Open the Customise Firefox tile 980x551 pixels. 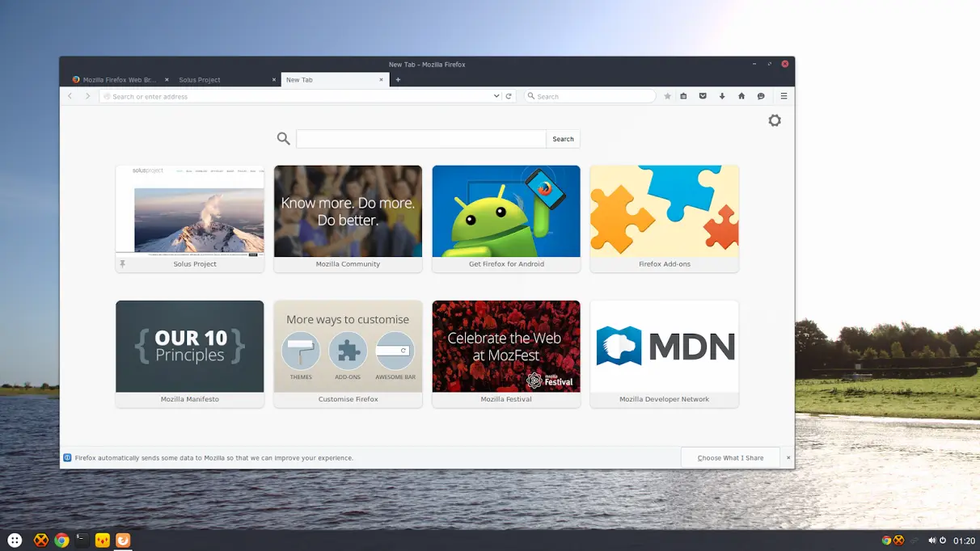348,354
